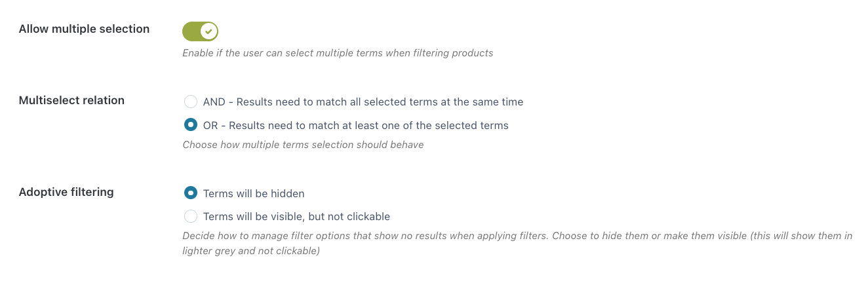
Task: Click the "Adoptive filtering" heading
Action: [66, 192]
